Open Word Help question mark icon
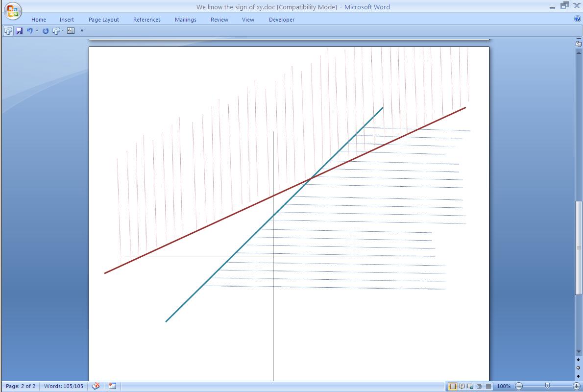The image size is (583, 392). pyautogui.click(x=577, y=19)
